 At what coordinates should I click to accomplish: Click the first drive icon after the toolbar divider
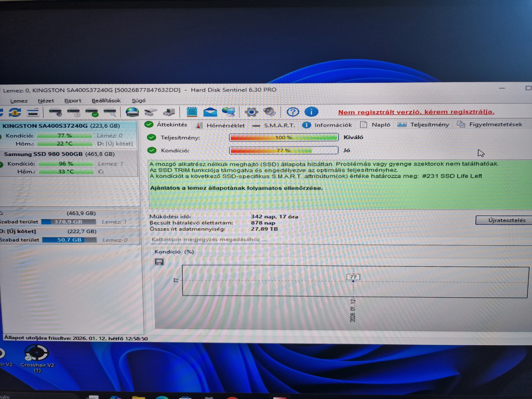tap(55, 112)
